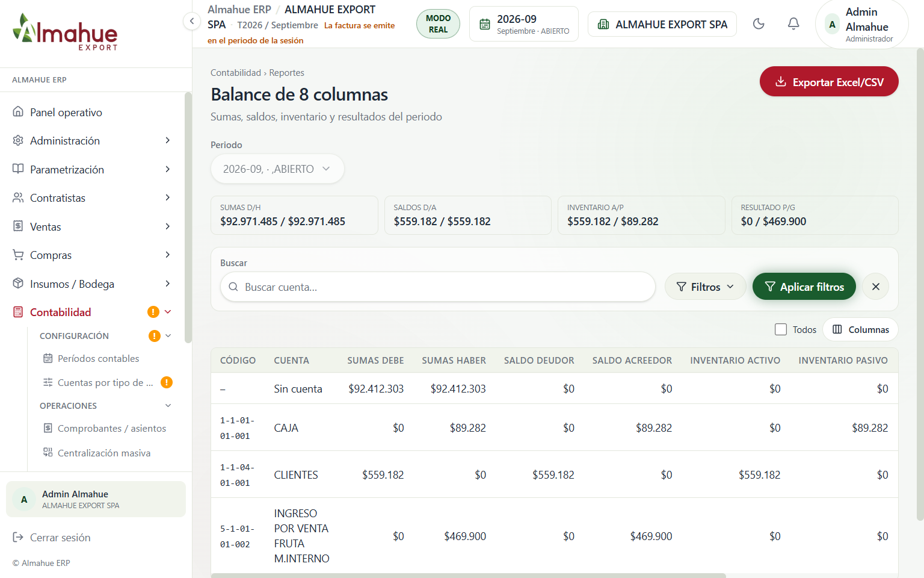
Task: Check the Todos checkbox
Action: point(781,330)
